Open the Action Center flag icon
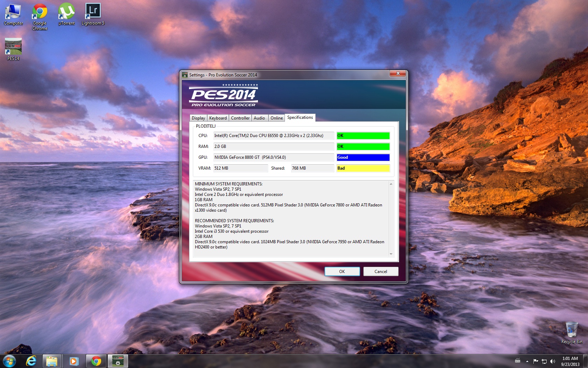The height and width of the screenshot is (368, 588). tap(535, 361)
